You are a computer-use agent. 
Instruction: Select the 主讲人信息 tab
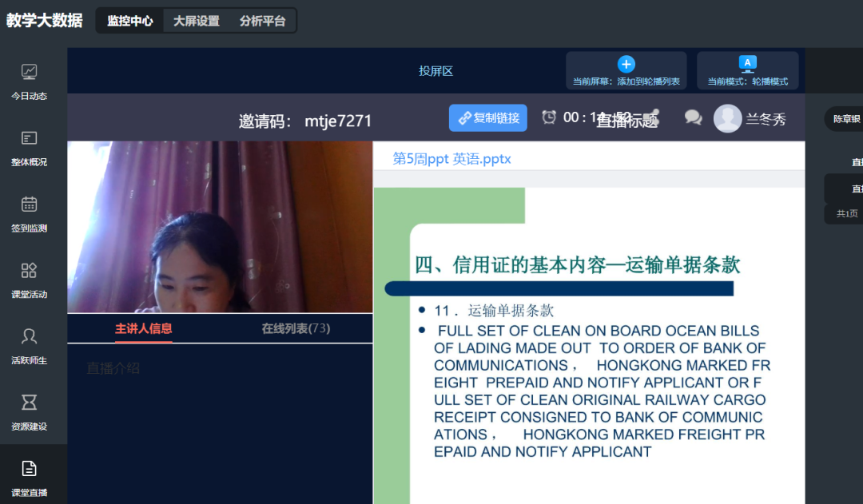(144, 328)
